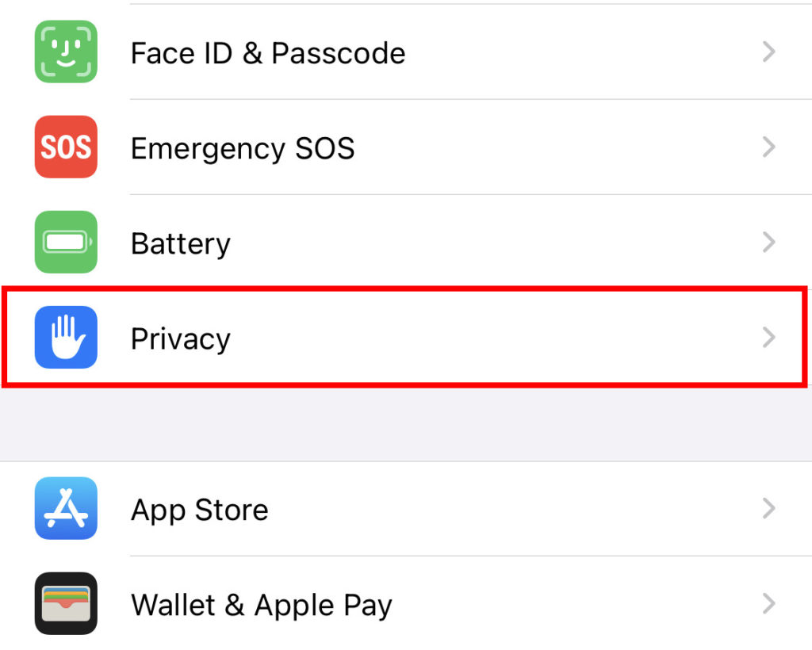The width and height of the screenshot is (812, 650).
Task: Expand the Privacy settings chevron
Action: (x=768, y=338)
